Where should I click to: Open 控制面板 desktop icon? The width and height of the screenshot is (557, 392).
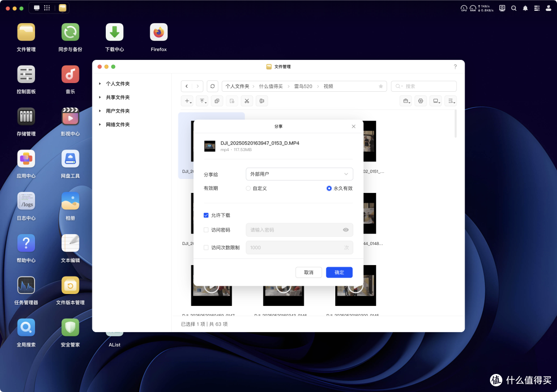tap(26, 75)
